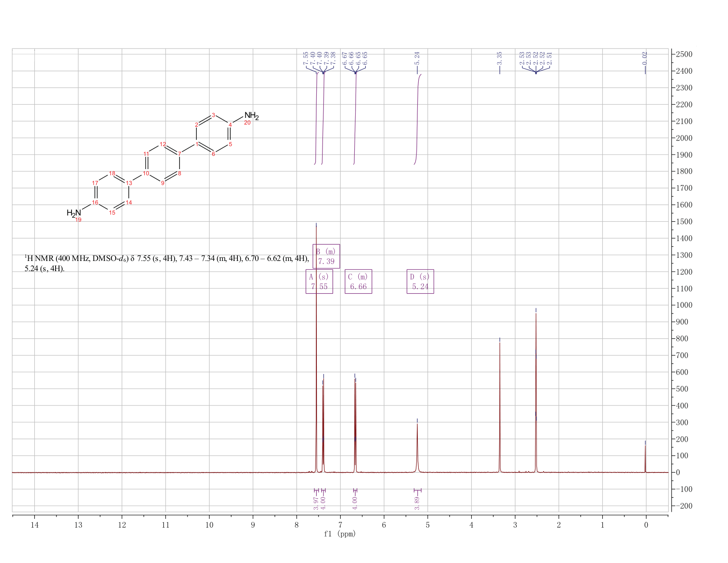
Task: Click the TMS peak near 0 ppm
Action: [x=645, y=458]
